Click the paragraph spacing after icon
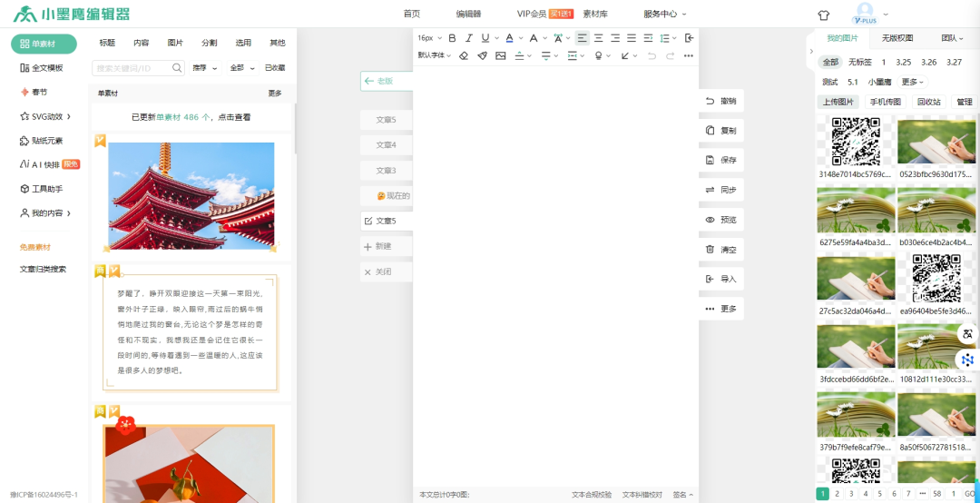This screenshot has width=980, height=503. coord(546,55)
